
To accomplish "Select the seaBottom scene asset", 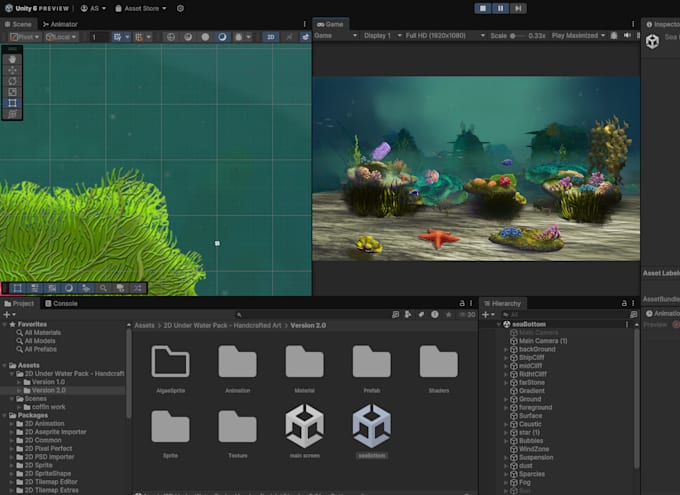I will point(372,431).
